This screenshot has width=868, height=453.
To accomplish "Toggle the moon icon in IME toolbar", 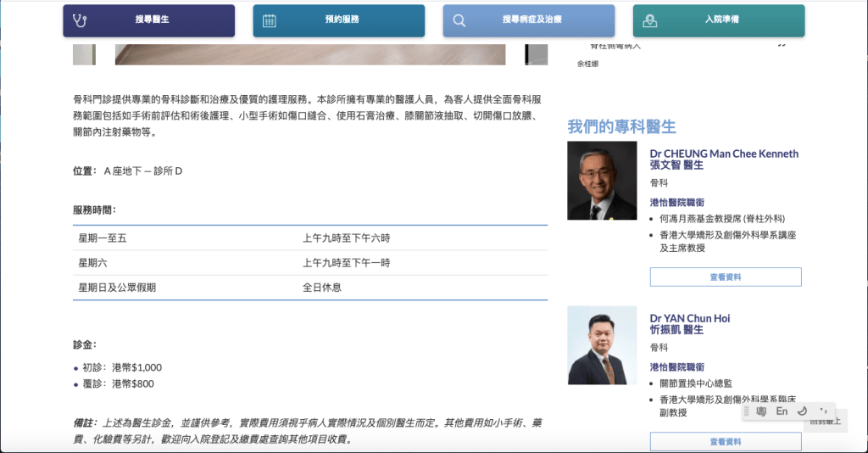I will tap(802, 411).
